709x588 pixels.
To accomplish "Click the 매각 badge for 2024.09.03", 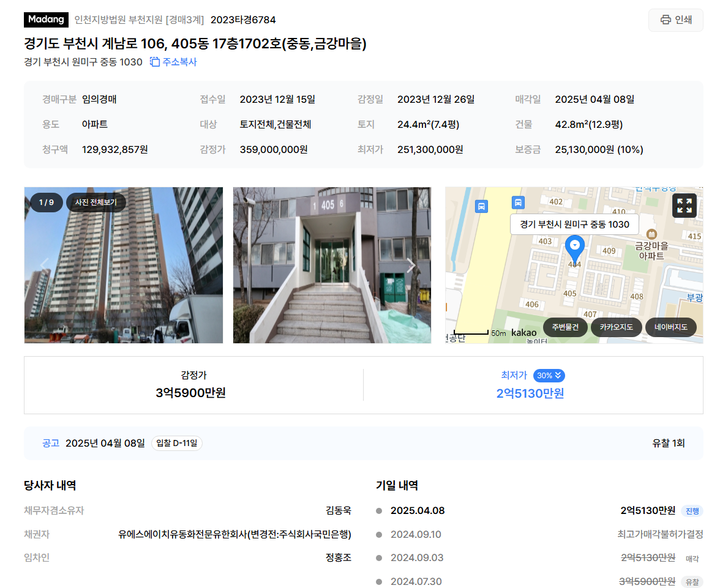I will 692,559.
